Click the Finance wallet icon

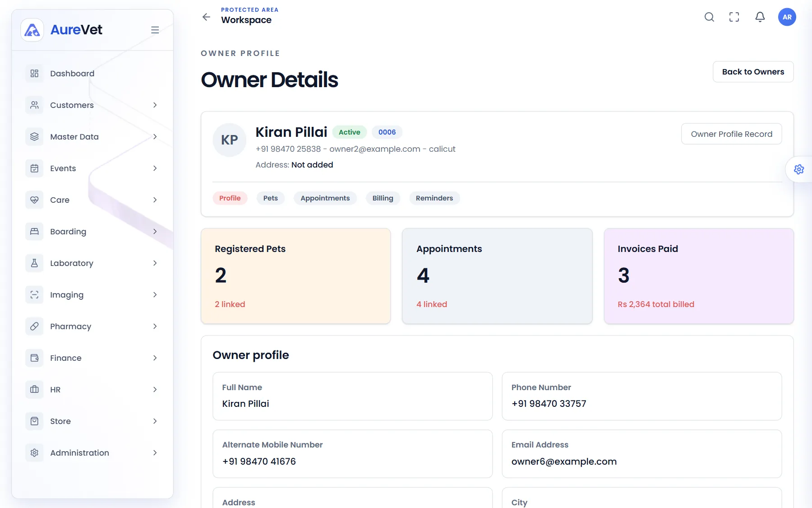tap(34, 358)
